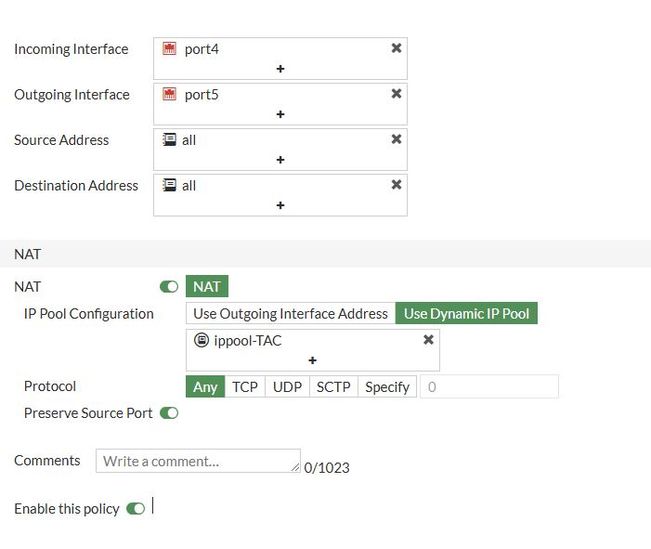Select Use Outgoing Interface Address option
The height and width of the screenshot is (549, 651).
click(290, 314)
